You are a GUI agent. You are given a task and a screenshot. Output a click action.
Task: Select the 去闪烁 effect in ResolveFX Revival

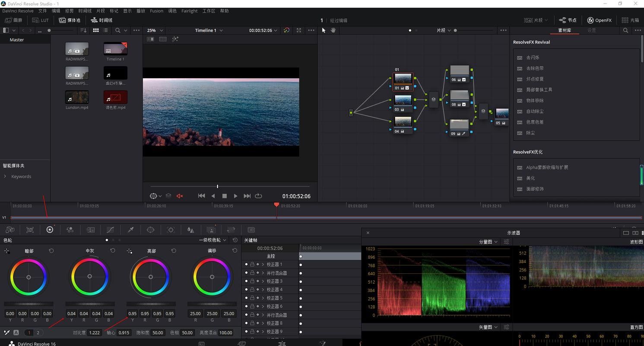(533, 58)
